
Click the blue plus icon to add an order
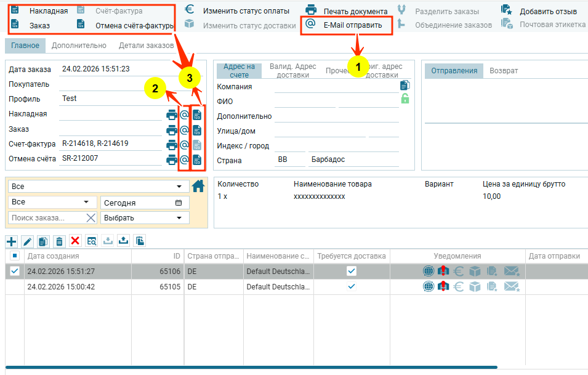click(11, 241)
